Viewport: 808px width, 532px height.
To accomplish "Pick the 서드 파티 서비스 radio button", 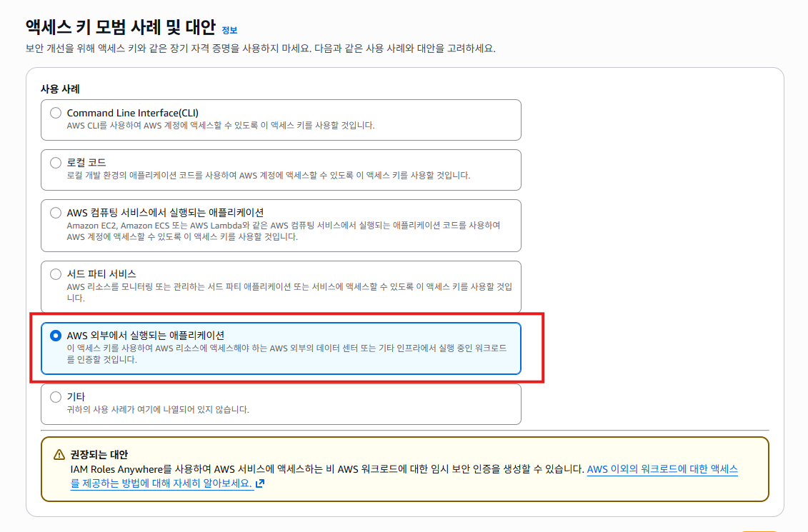I will [x=56, y=274].
